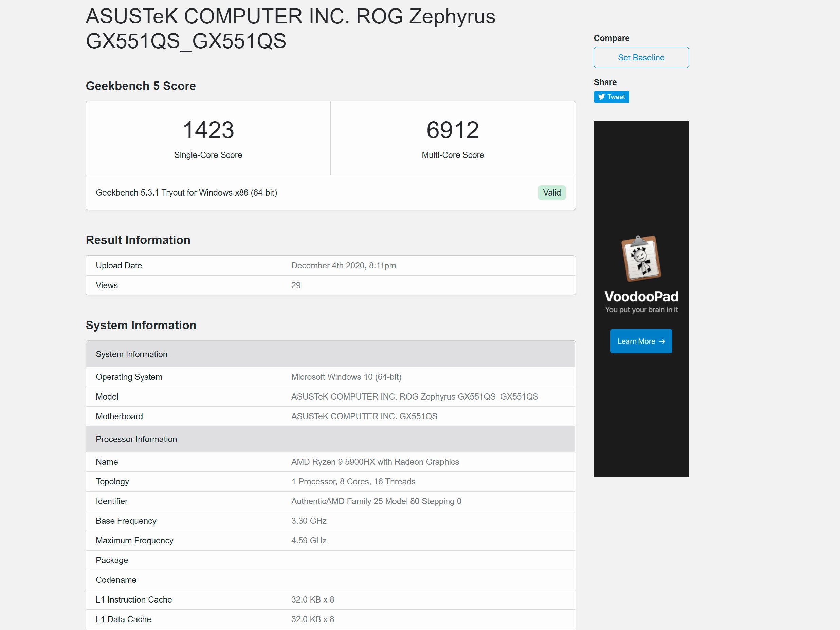Click the VoodooPad clipboard logo
This screenshot has width=840, height=630.
641,259
